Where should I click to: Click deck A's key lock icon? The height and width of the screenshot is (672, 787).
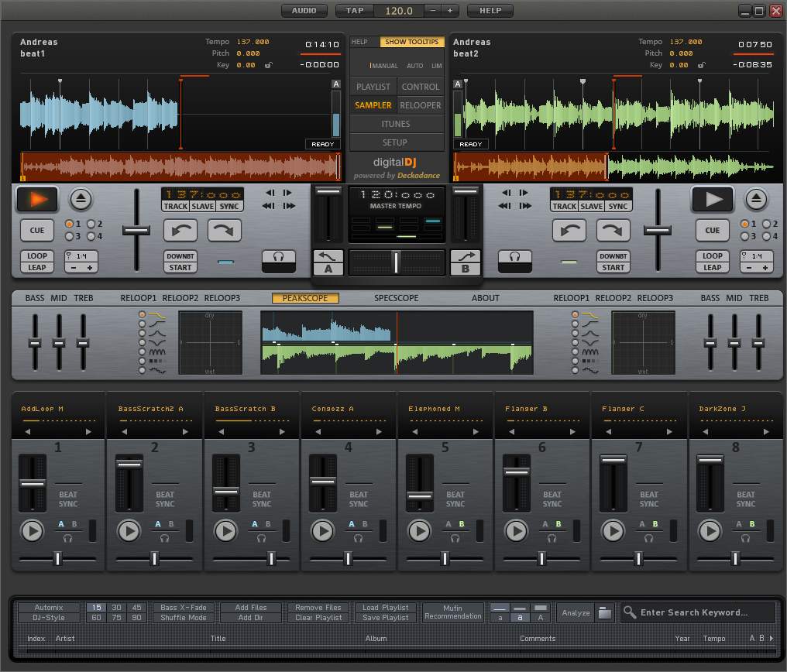pyautogui.click(x=269, y=65)
